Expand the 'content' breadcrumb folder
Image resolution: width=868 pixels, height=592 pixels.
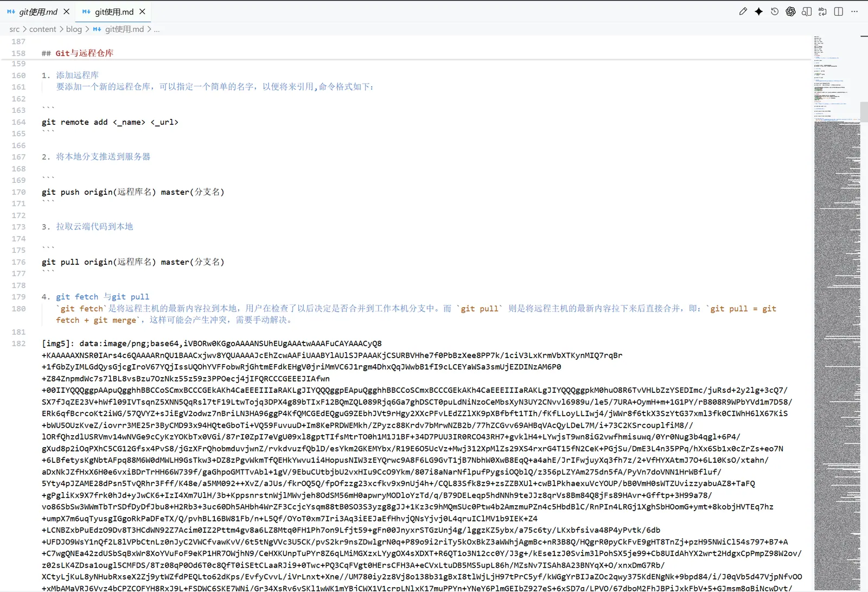[42, 29]
